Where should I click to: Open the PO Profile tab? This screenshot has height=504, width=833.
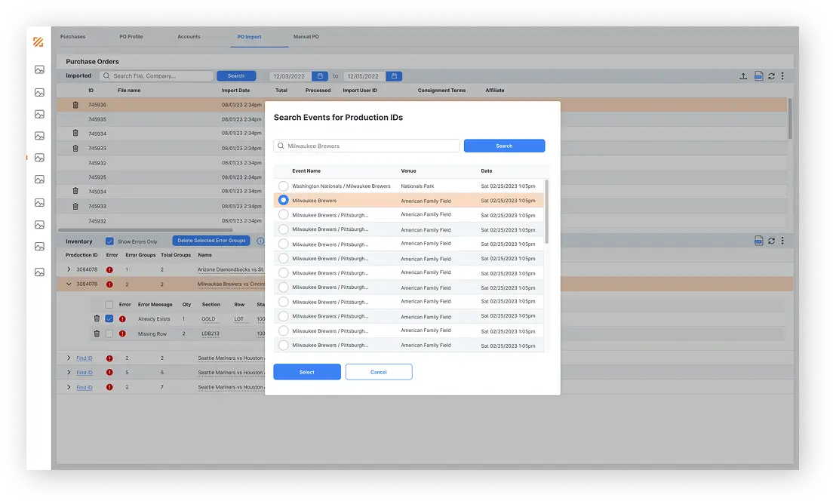(131, 37)
